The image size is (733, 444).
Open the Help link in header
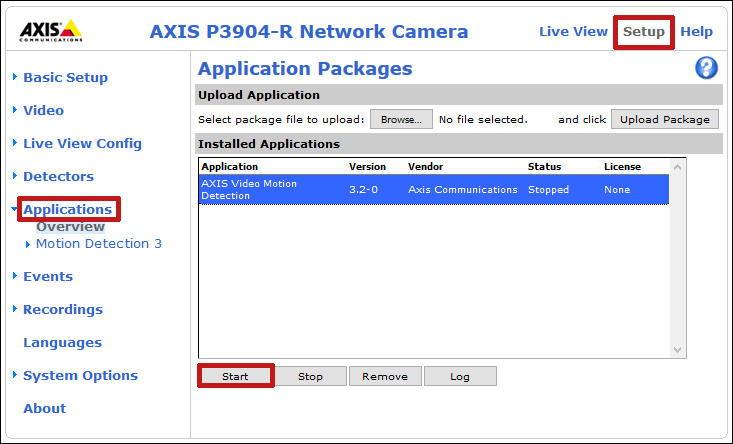click(x=696, y=31)
